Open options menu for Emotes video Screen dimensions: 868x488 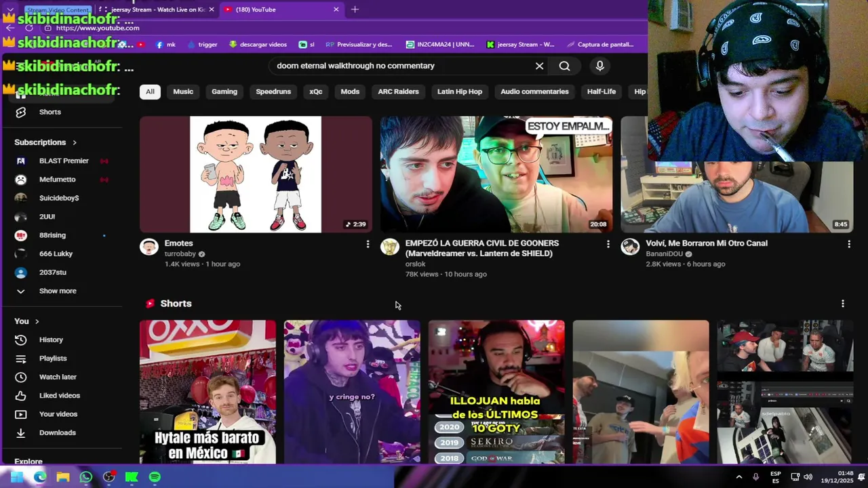[368, 244]
